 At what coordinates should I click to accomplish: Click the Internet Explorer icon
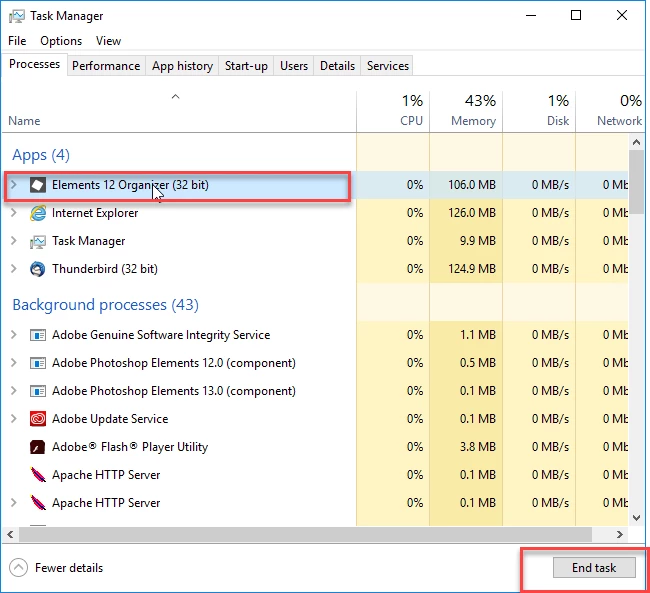point(38,213)
